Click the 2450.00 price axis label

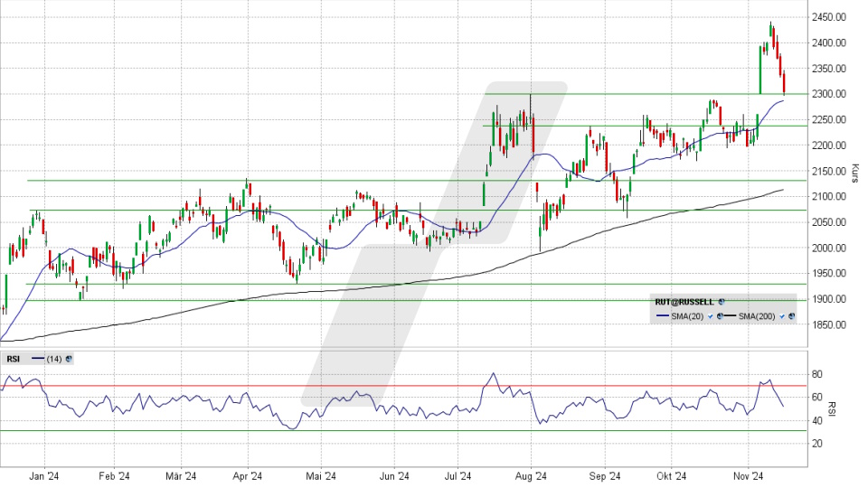[829, 17]
